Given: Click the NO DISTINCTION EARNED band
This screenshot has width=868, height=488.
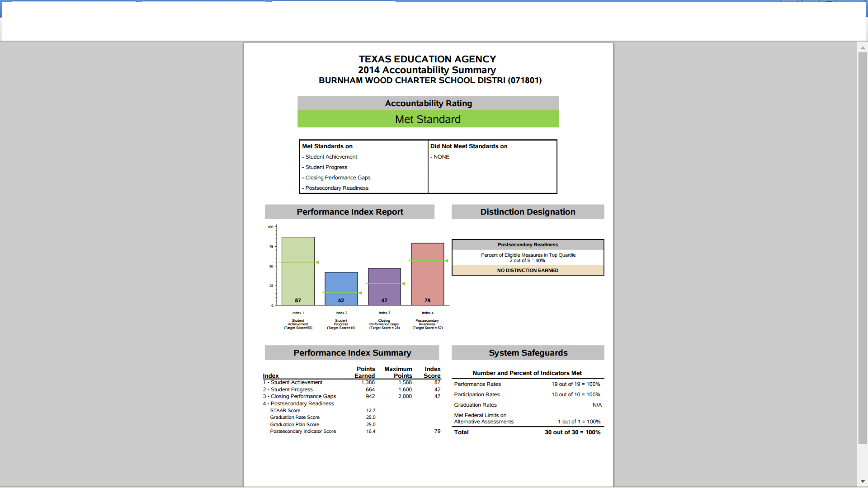Looking at the screenshot, I should pyautogui.click(x=528, y=270).
